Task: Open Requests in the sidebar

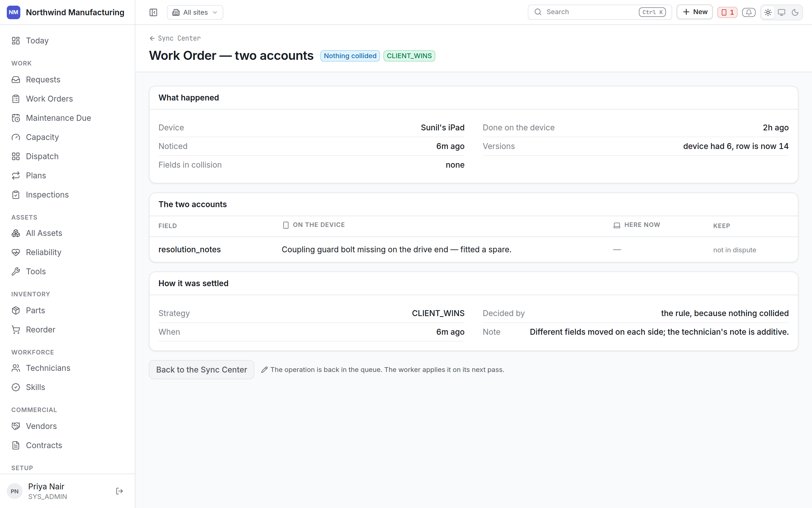Action: [x=67, y=80]
